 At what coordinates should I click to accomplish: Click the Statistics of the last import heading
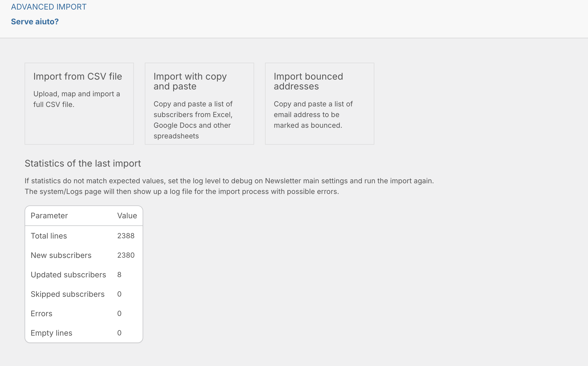[83, 163]
